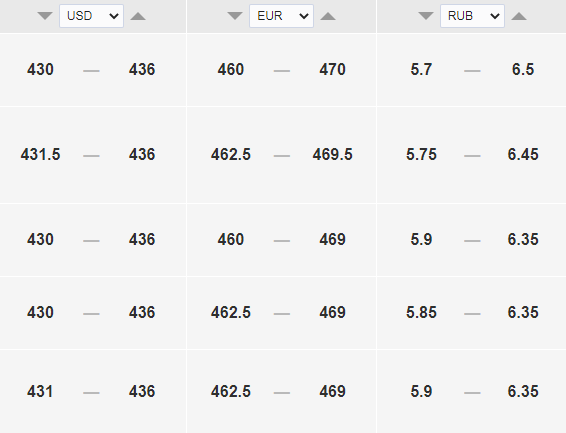Click the 462.5 EUR rate in second row
566x433 pixels.
pyautogui.click(x=231, y=155)
